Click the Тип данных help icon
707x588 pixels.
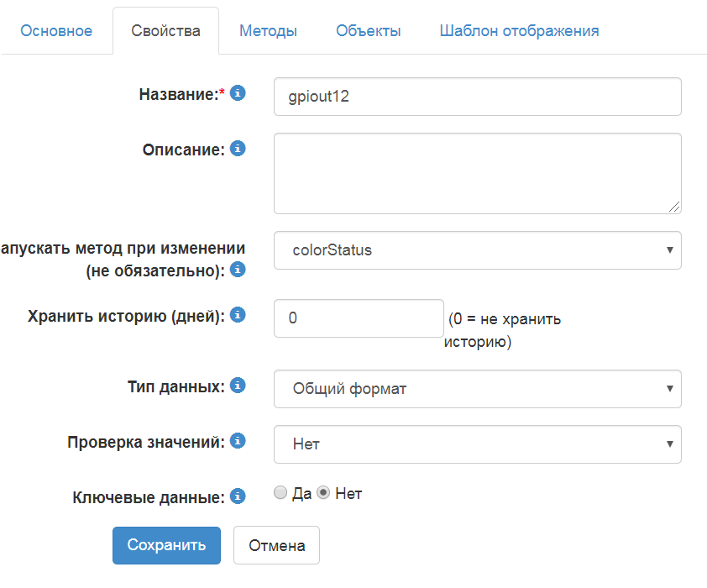pos(238,386)
